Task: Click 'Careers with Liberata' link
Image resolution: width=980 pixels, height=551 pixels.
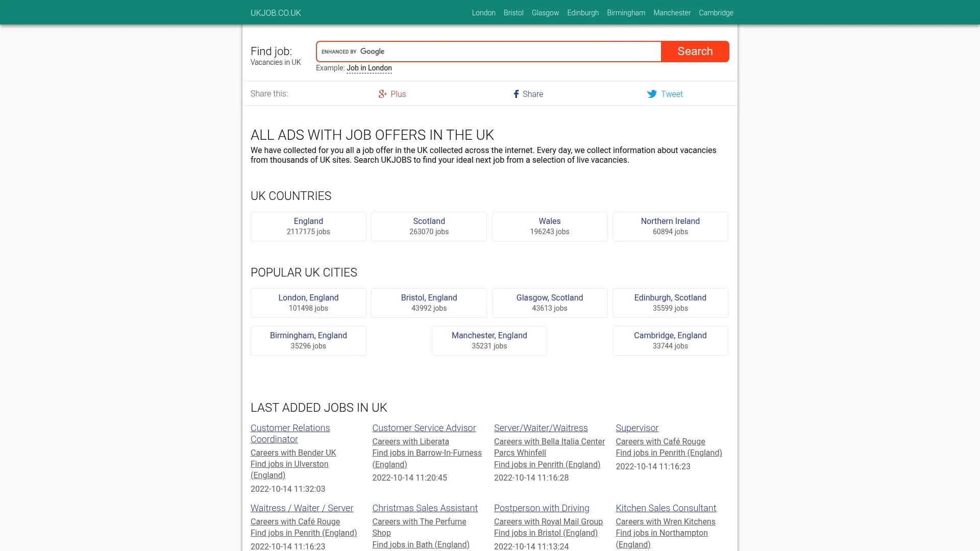Action: 410,442
